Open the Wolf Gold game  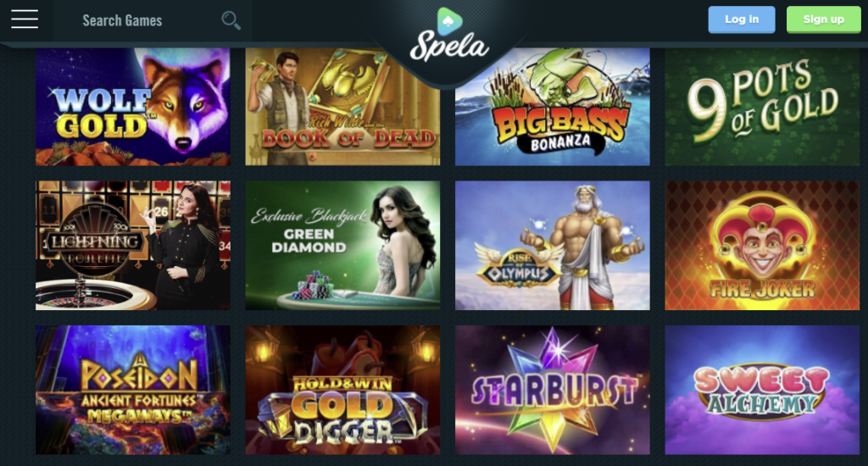[x=133, y=107]
